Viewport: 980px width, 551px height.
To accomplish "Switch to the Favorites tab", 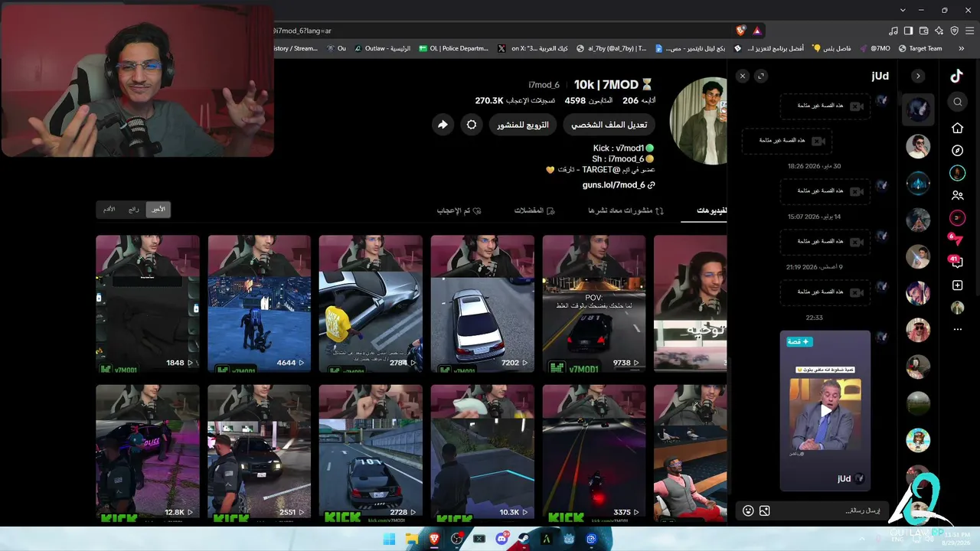I will point(534,210).
